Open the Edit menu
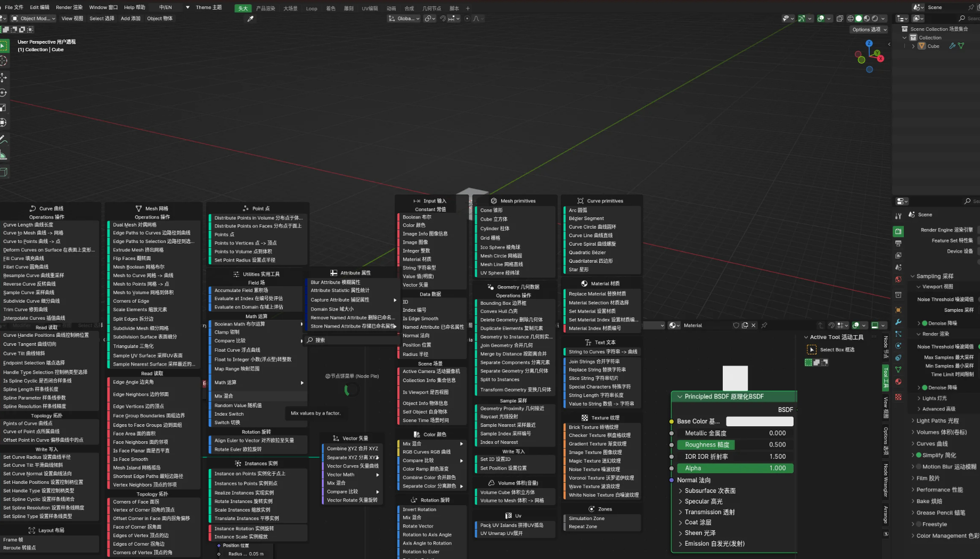This screenshot has width=980, height=559. 39,7
